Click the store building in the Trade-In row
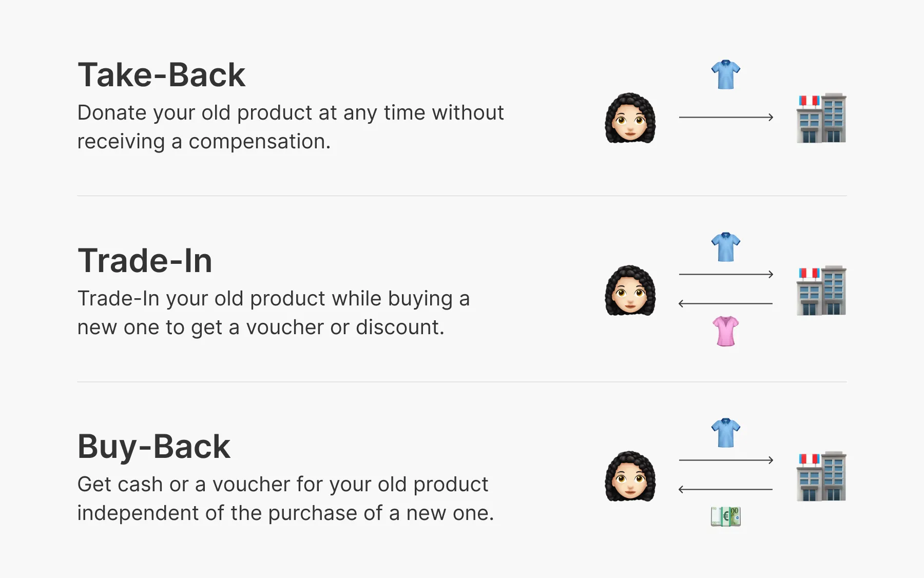The height and width of the screenshot is (578, 924). tap(821, 291)
